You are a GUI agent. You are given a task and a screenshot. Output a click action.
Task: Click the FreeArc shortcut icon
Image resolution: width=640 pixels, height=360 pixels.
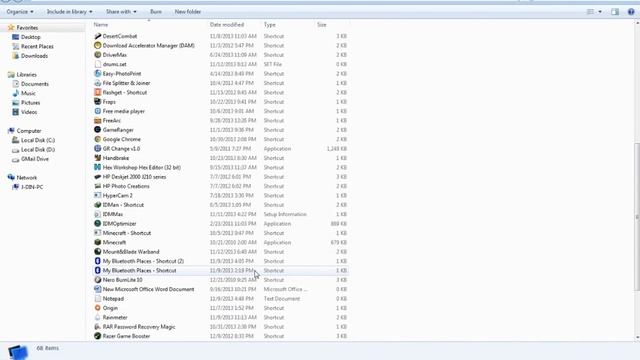pyautogui.click(x=98, y=121)
